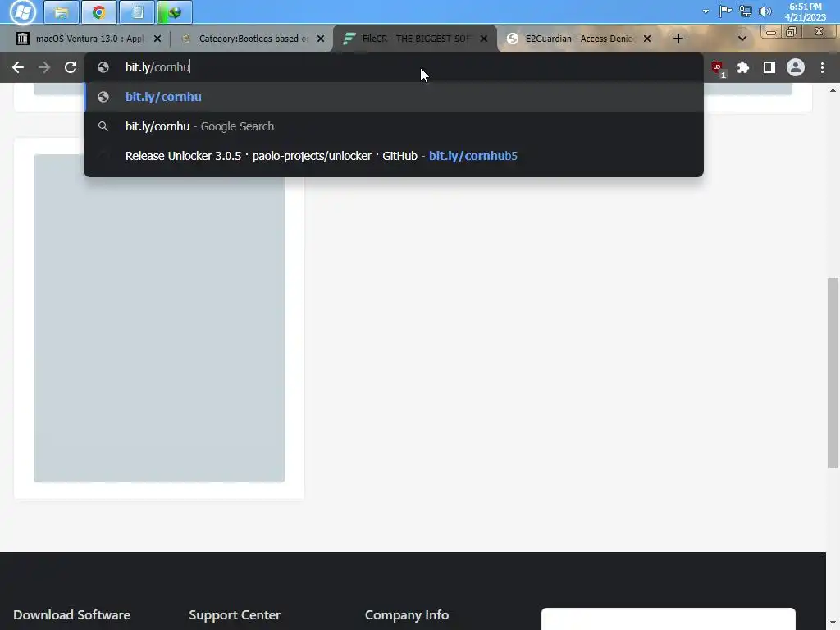
Task: Click the Download Software footer heading
Action: pyautogui.click(x=72, y=615)
